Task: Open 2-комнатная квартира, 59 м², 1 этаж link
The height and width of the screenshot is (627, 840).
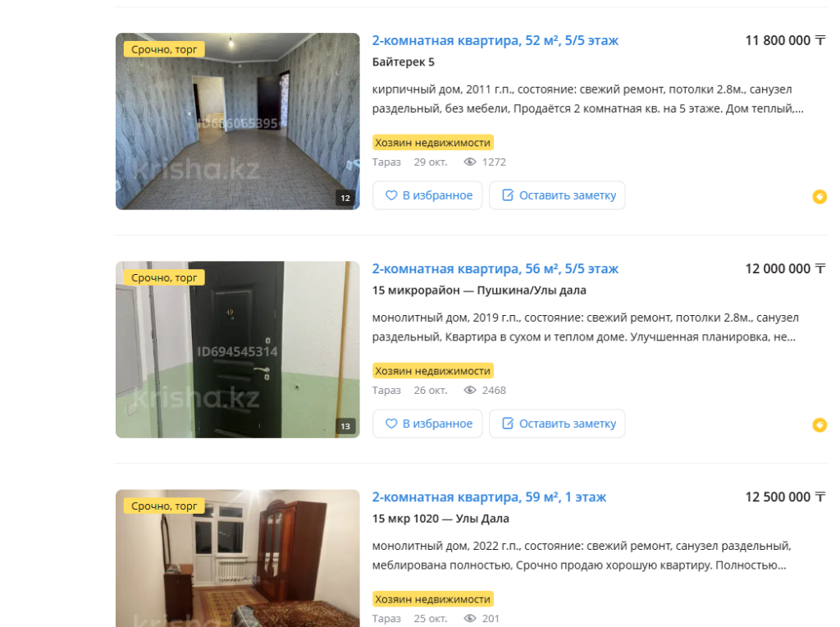Action: tap(489, 497)
